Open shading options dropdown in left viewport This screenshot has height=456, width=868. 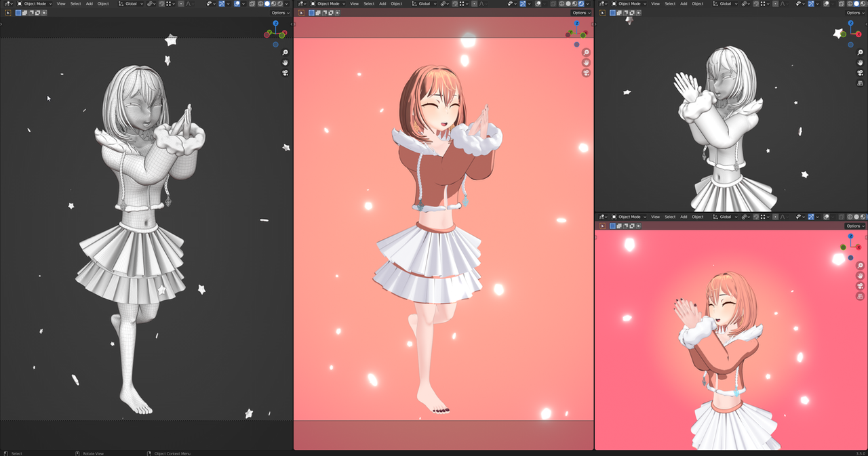[x=286, y=3]
